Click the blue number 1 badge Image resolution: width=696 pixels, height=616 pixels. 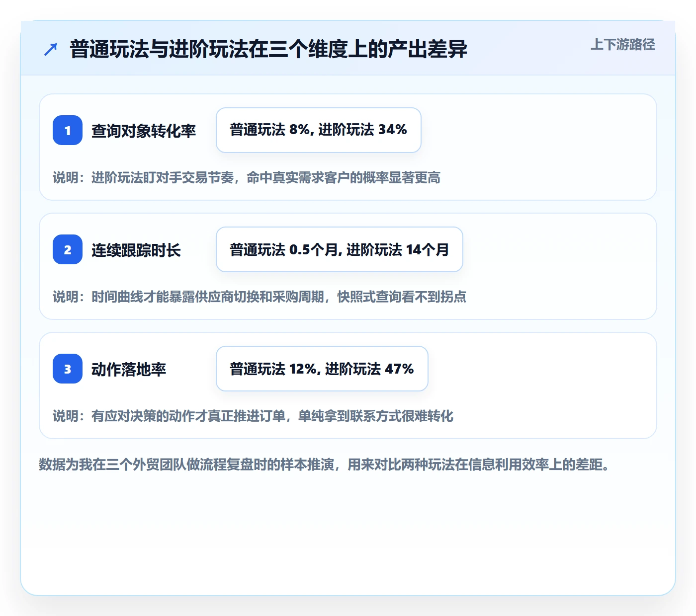coord(68,130)
